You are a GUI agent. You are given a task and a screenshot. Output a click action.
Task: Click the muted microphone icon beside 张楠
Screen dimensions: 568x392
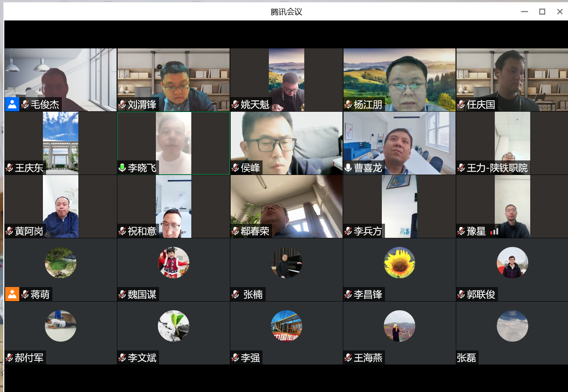click(235, 294)
